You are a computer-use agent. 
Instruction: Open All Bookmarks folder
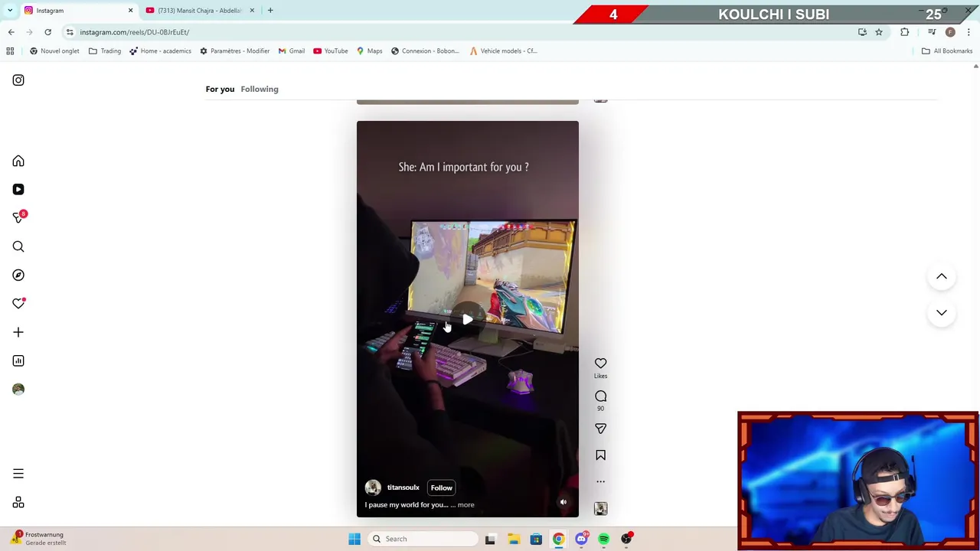click(x=947, y=51)
